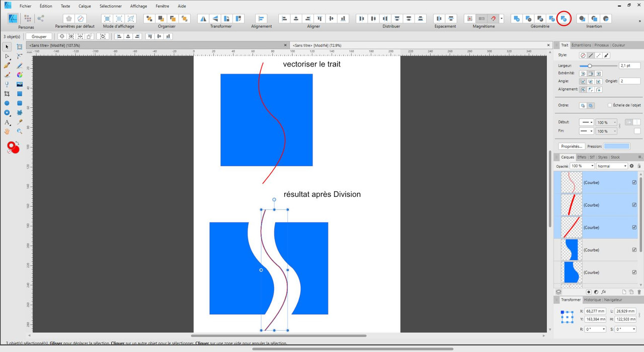644x352 pixels.
Task: Click the Pression pressure curve swatch
Action: 617,146
